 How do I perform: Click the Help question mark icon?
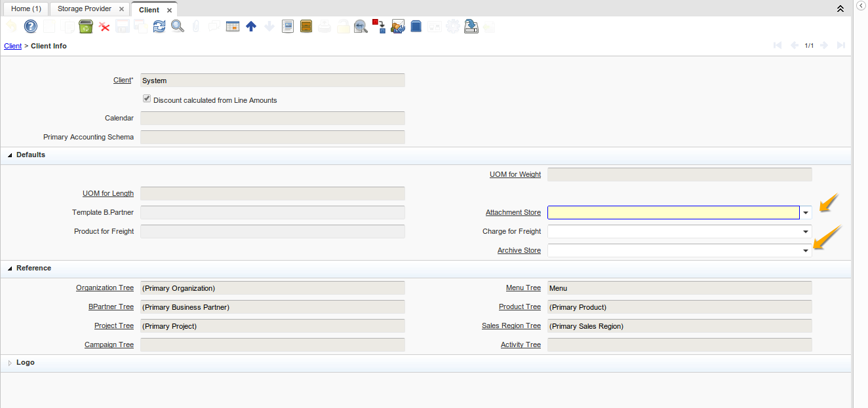[30, 26]
